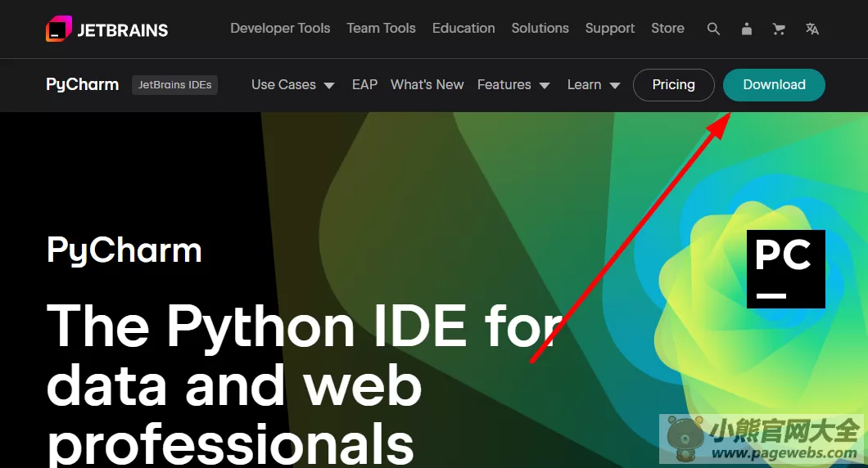Screen dimensions: 868x468
Task: Open the site search magnifier icon
Action: click(713, 29)
